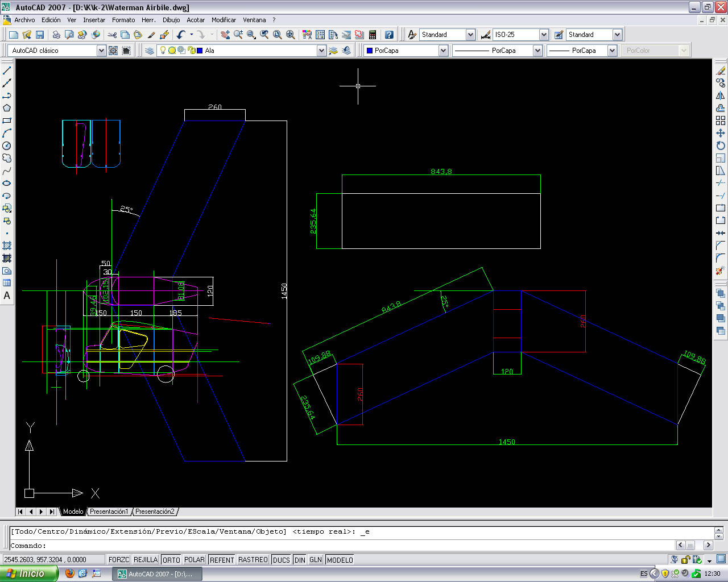Open the Acotar menu
The width and height of the screenshot is (728, 582).
click(196, 20)
